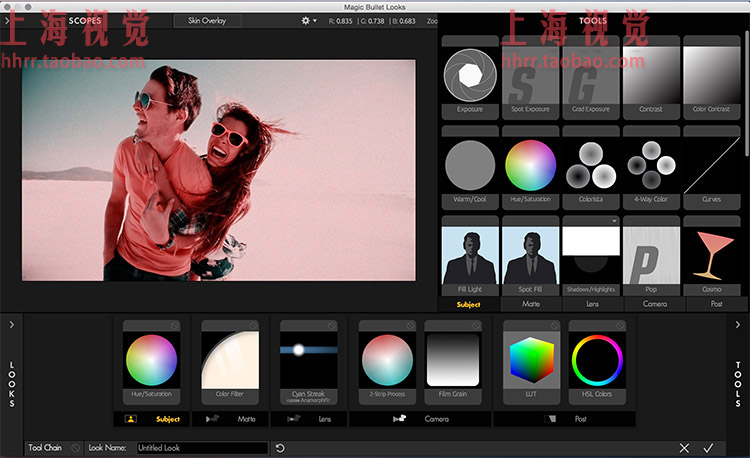The image size is (750, 458).
Task: Add the Cosmo tool
Action: [x=711, y=256]
